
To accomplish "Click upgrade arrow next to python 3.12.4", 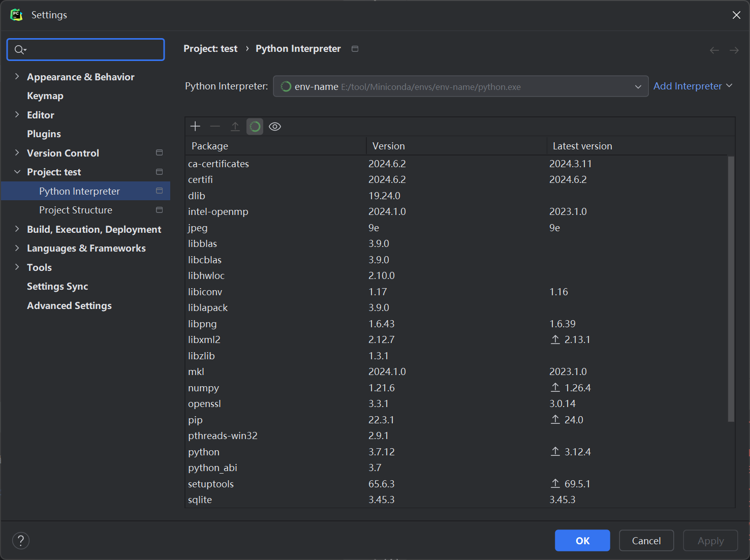I will (x=555, y=452).
